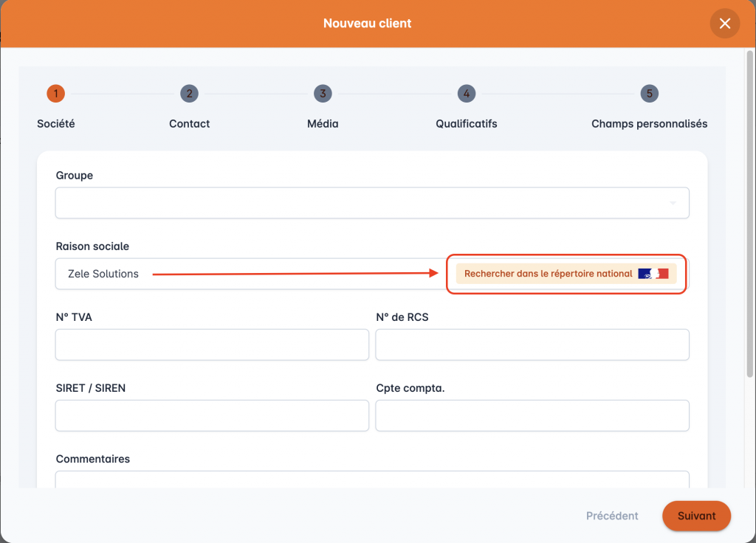Search in the répertoire national

(x=548, y=274)
